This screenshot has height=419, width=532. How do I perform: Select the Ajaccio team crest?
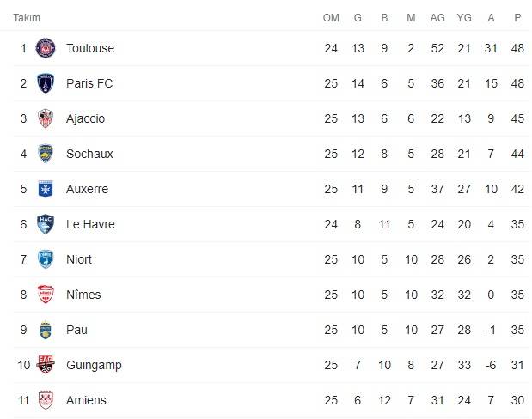pos(46,118)
